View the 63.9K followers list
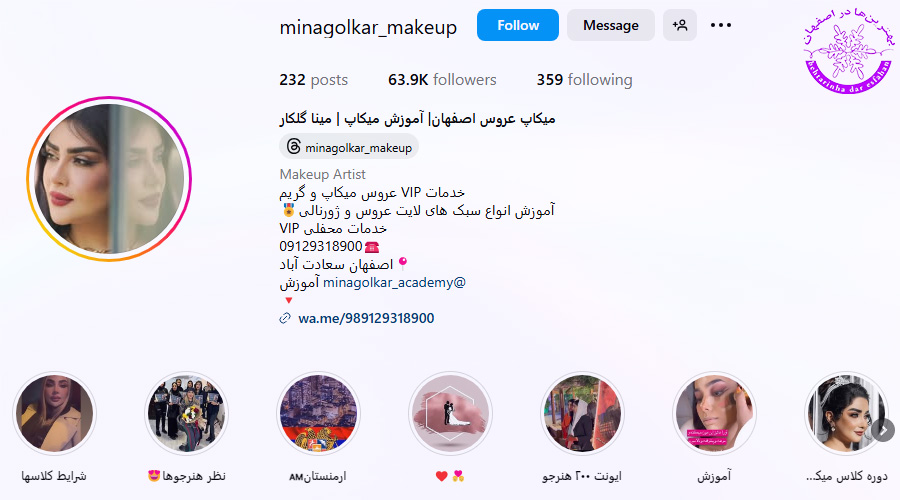The image size is (900, 500). tap(442, 80)
